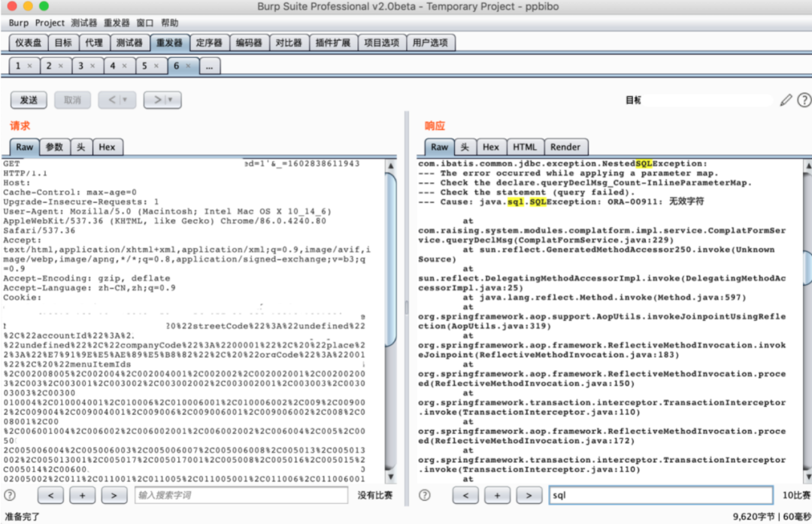Select repeater tab 1
Viewport: 812px width, 524px height.
pos(18,65)
